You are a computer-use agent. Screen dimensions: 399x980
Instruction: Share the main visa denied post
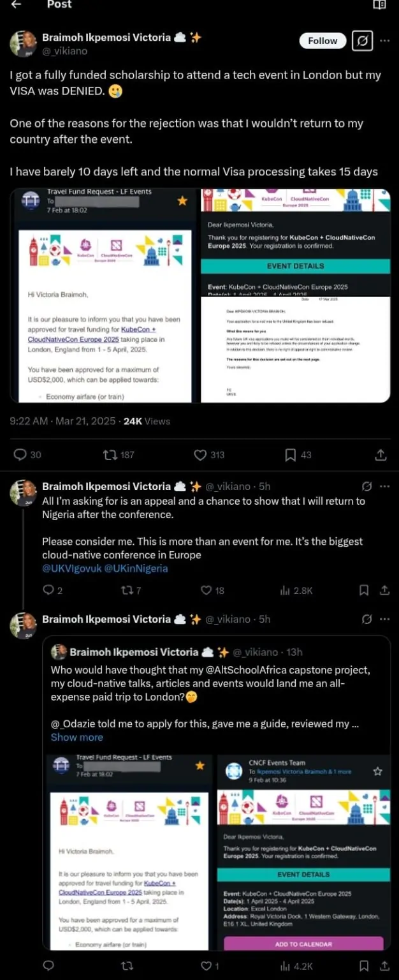[381, 454]
